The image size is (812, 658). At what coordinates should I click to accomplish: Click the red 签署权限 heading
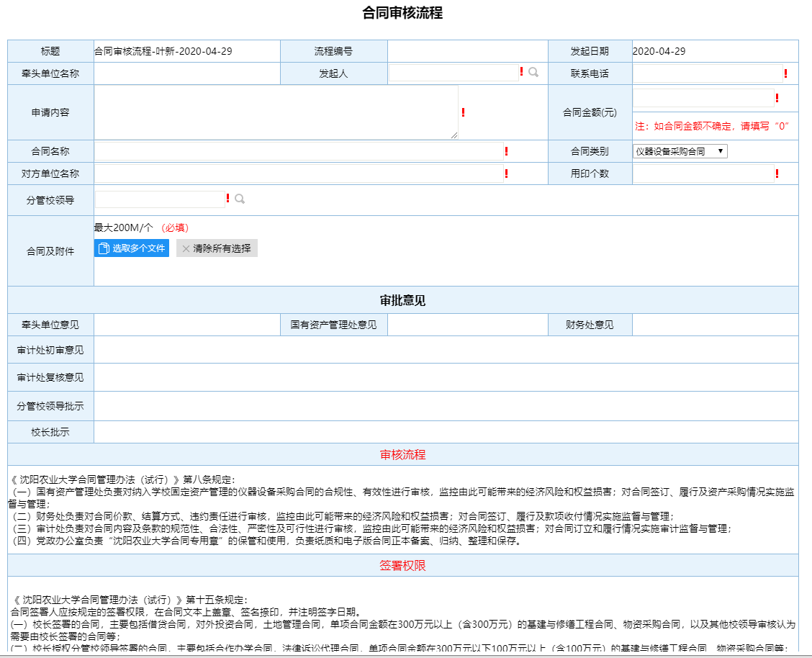click(x=402, y=565)
